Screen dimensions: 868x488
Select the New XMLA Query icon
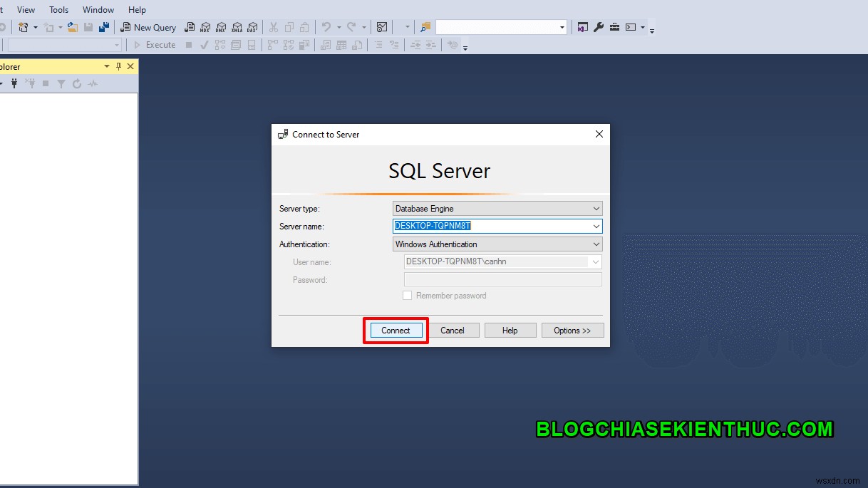pos(237,27)
